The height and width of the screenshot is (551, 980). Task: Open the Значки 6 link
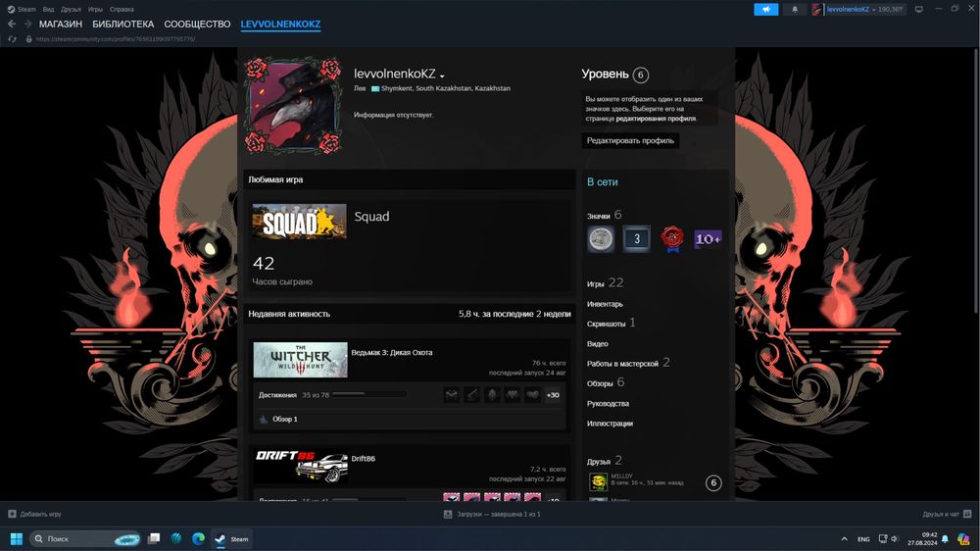[604, 215]
